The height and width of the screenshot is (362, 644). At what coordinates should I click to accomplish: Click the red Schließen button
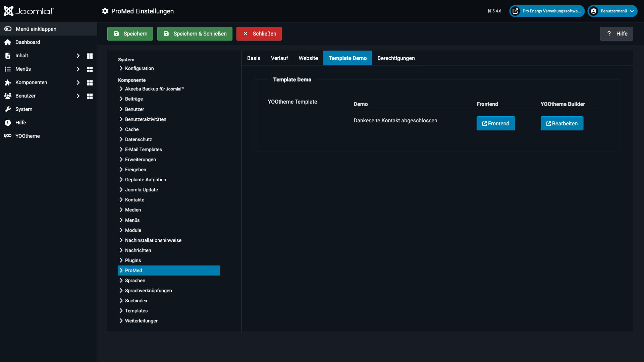click(259, 34)
